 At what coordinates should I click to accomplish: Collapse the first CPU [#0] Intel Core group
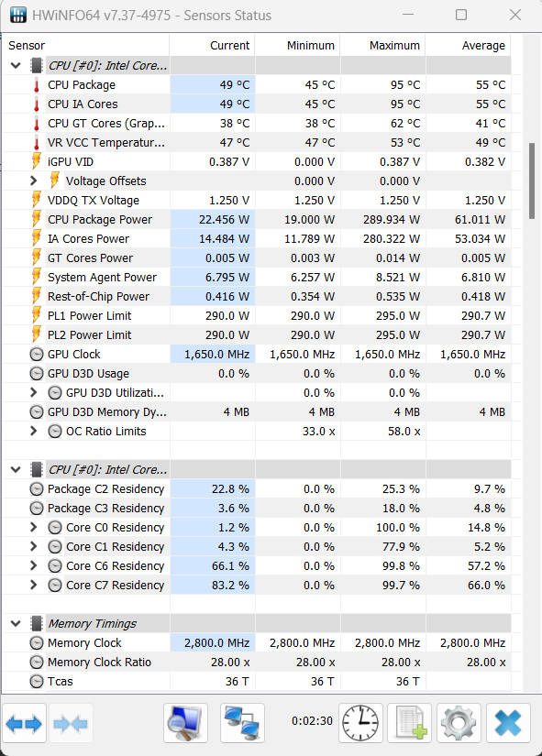click(x=16, y=66)
